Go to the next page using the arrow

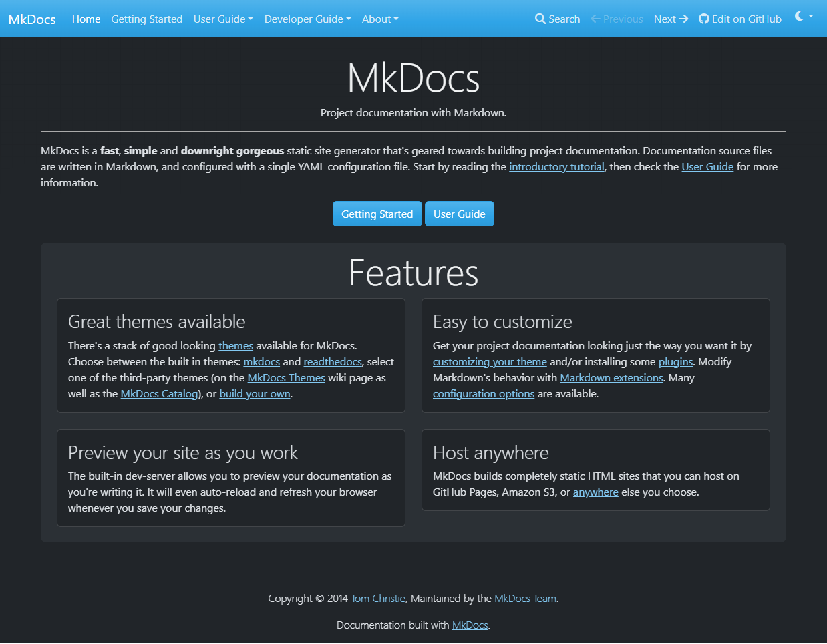(x=671, y=19)
